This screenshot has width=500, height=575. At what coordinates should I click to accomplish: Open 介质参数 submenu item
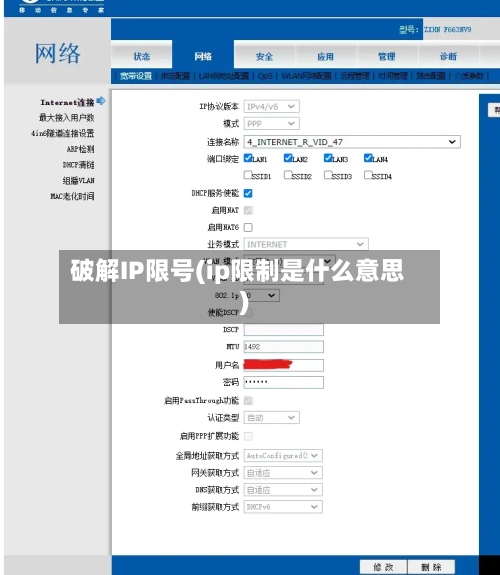[x=469, y=76]
